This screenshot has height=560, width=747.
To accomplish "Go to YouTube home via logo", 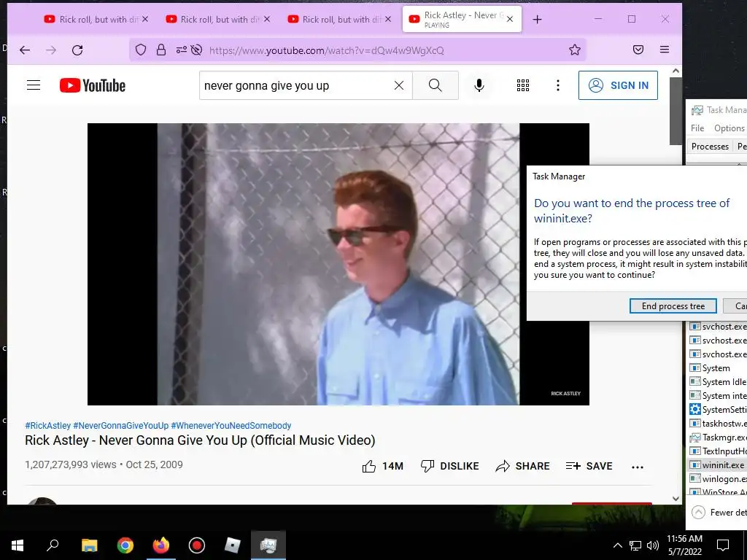I will coord(93,86).
